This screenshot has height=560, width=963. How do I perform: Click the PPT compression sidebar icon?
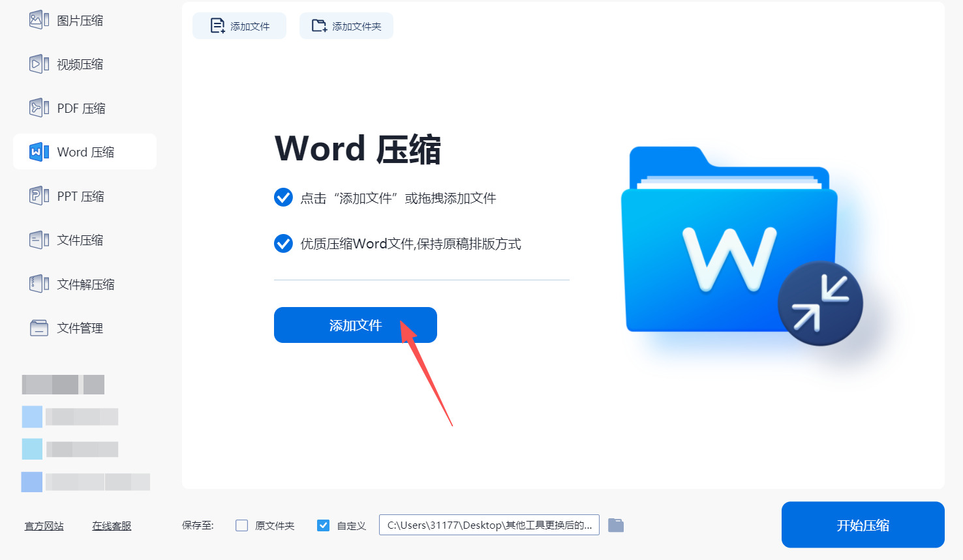pyautogui.click(x=39, y=196)
